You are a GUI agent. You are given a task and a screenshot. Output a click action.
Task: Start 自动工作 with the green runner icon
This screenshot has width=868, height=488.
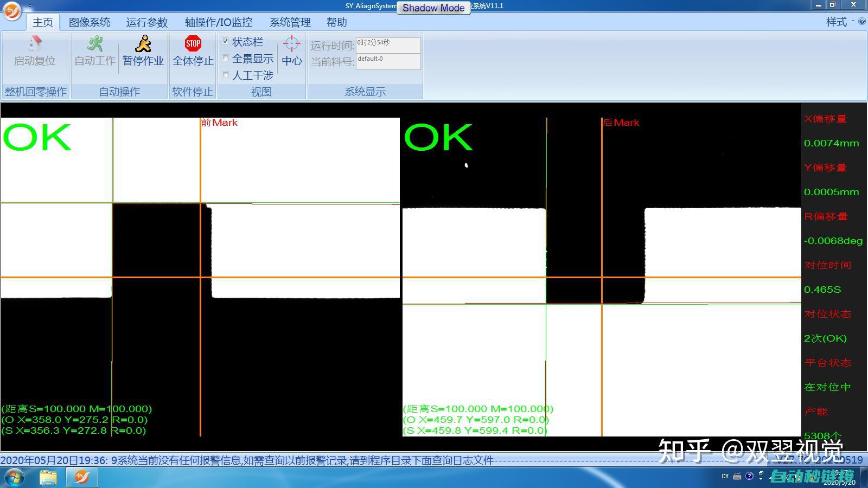click(x=95, y=43)
